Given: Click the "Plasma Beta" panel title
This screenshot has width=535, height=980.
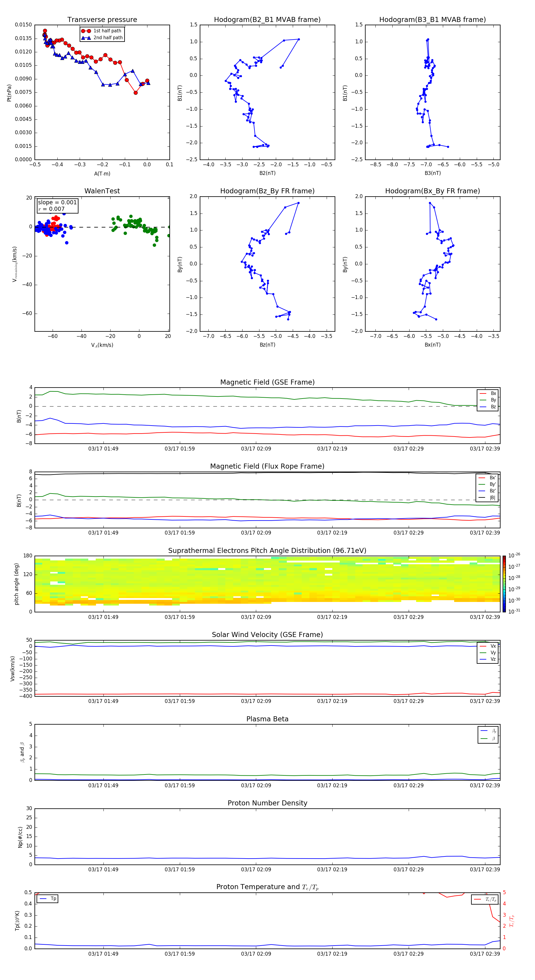Looking at the screenshot, I should 267,719.
